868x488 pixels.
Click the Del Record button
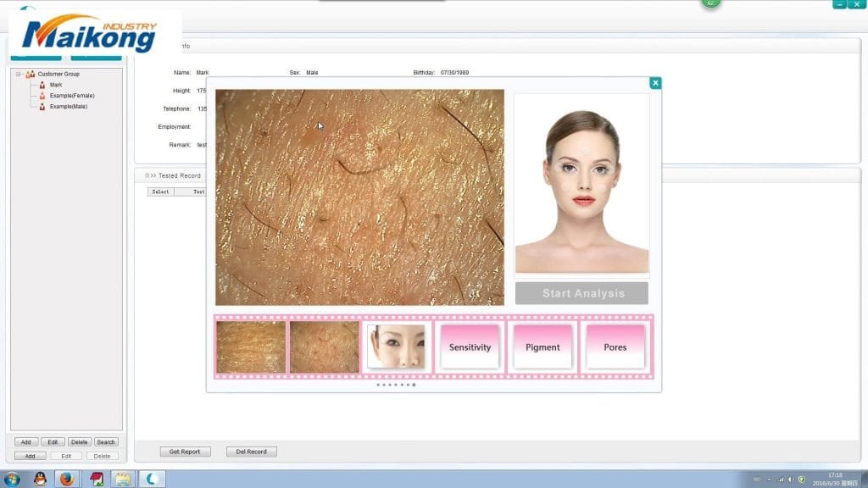click(251, 452)
